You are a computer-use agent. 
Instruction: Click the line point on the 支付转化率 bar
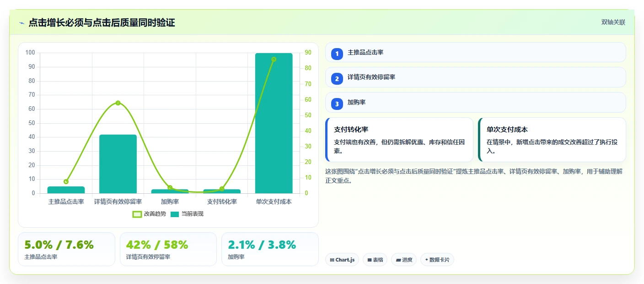coord(222,189)
